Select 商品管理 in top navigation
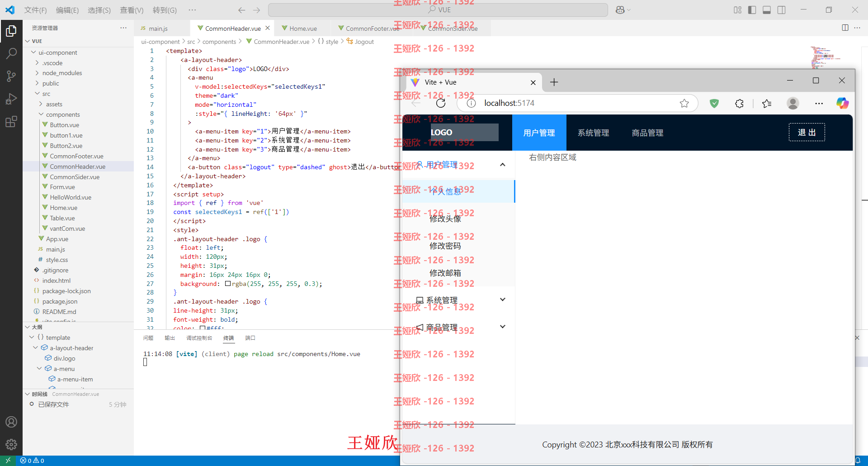This screenshot has height=466, width=868. (x=647, y=133)
